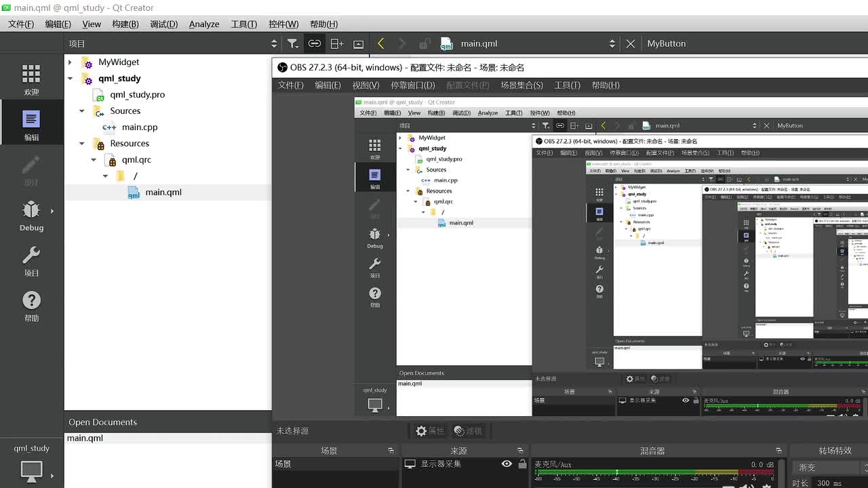Select 场景 entry in the OBS scenes list

tap(335, 464)
